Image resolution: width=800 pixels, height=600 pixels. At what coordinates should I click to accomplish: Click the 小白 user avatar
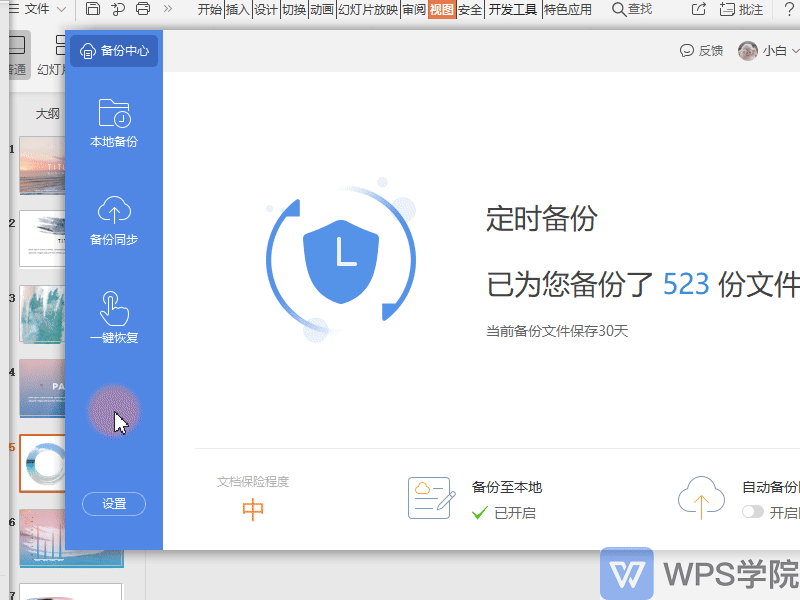[749, 50]
